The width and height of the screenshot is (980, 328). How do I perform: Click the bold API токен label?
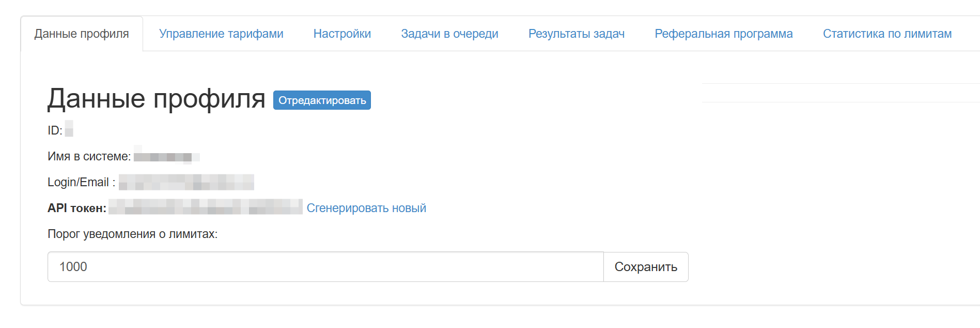click(x=77, y=208)
